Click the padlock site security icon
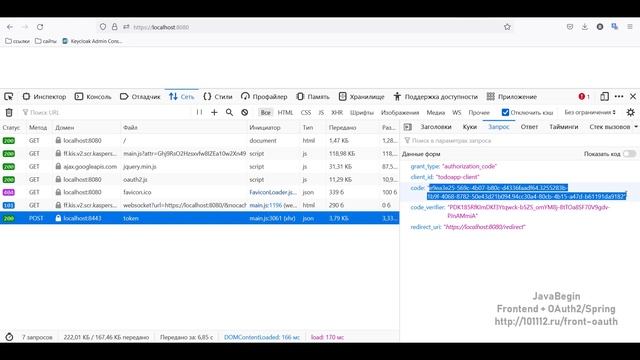This screenshot has width=640, height=360. point(115,27)
